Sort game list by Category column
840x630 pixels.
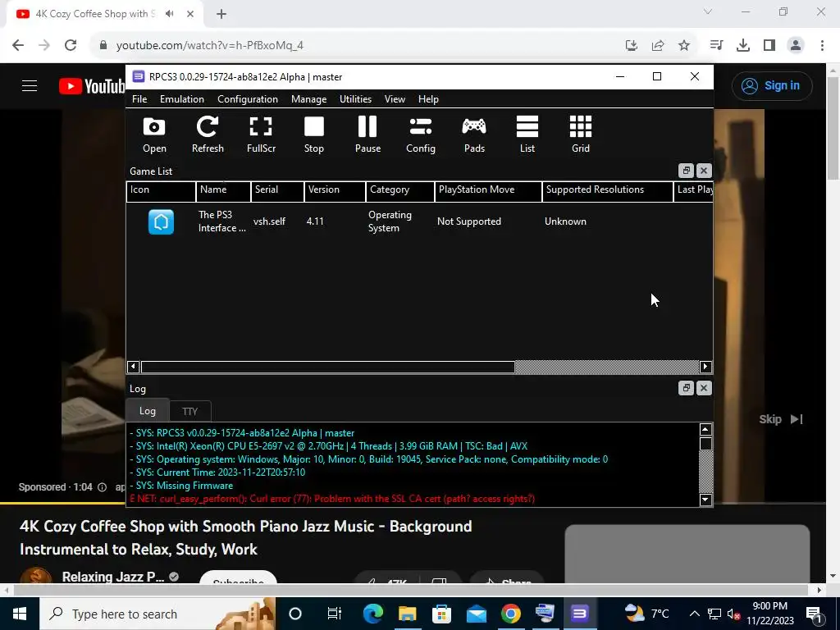[x=400, y=190]
